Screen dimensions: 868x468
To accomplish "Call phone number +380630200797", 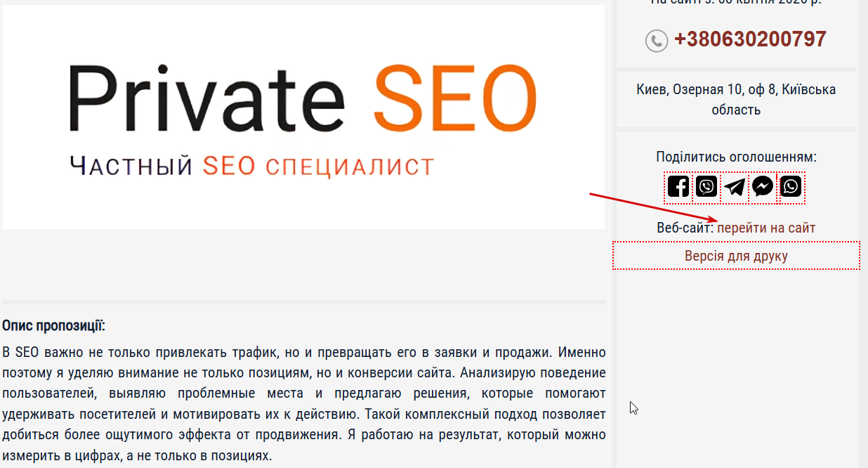I will [x=750, y=39].
